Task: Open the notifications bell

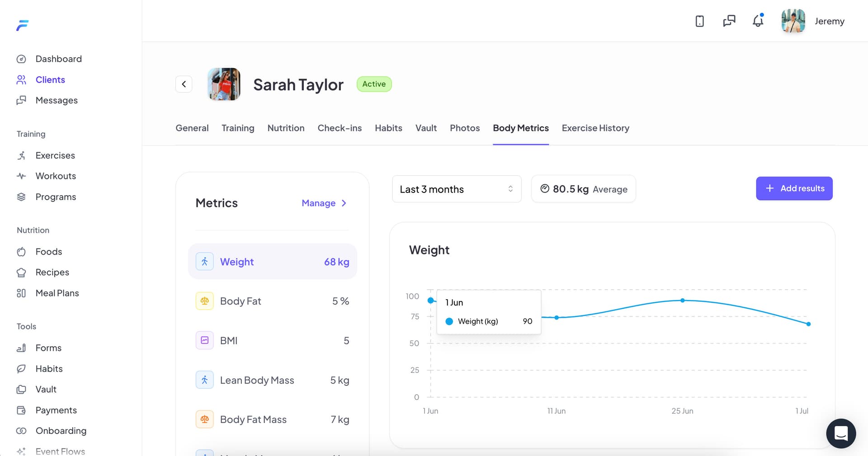Action: pyautogui.click(x=757, y=21)
